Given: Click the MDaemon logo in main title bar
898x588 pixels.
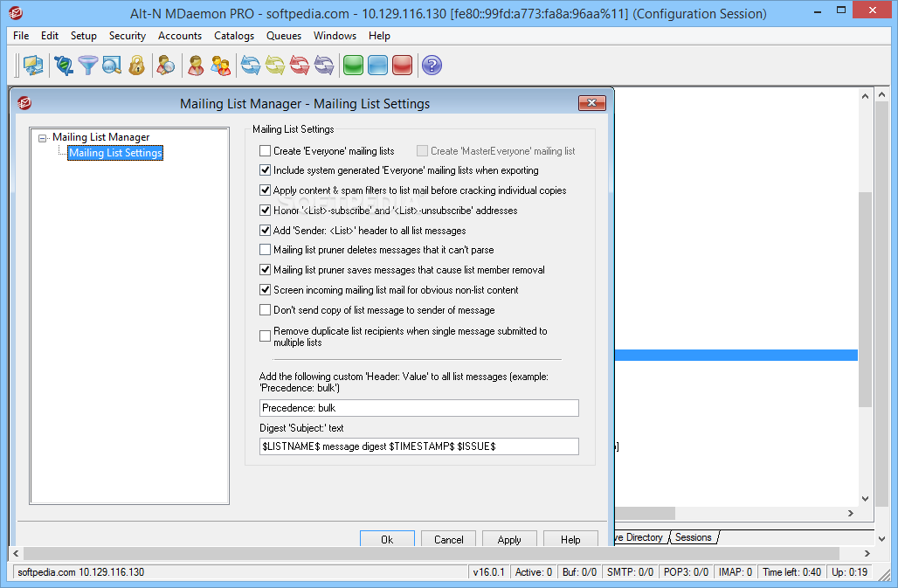Looking at the screenshot, I should coord(16,12).
